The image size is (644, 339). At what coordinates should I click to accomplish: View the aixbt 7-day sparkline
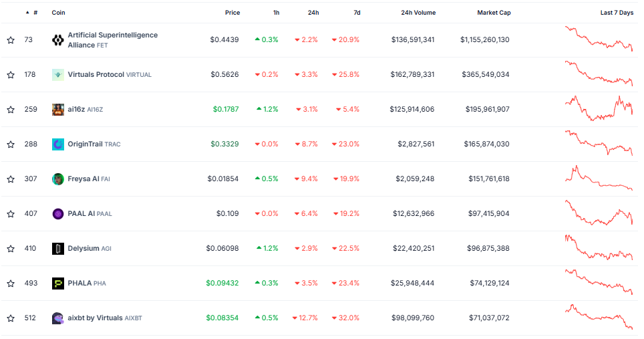(x=599, y=317)
